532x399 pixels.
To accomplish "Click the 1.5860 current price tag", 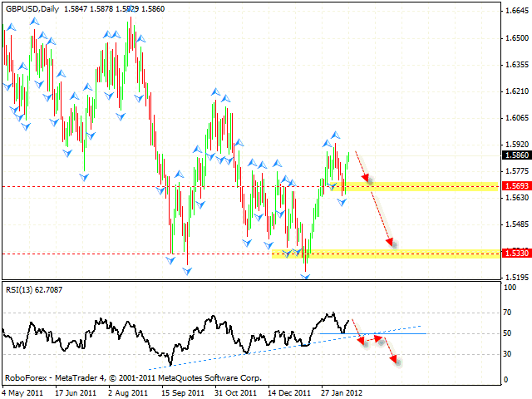I will click(x=513, y=155).
